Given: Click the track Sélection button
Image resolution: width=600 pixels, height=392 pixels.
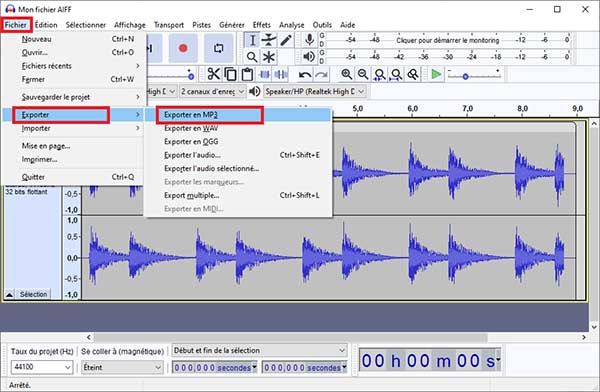Looking at the screenshot, I should [33, 294].
